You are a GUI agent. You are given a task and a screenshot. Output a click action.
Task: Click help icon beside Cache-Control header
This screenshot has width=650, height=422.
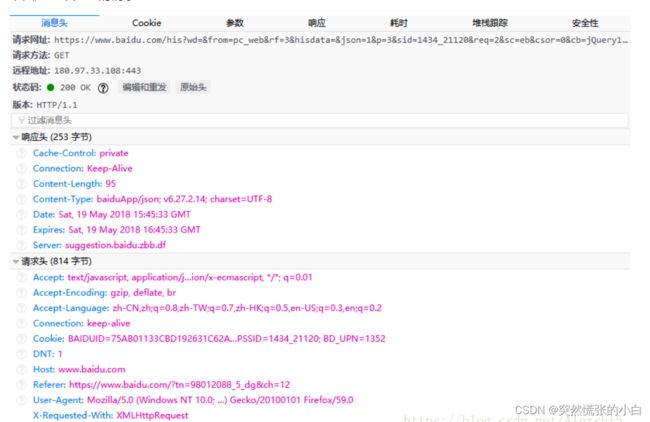(x=21, y=153)
